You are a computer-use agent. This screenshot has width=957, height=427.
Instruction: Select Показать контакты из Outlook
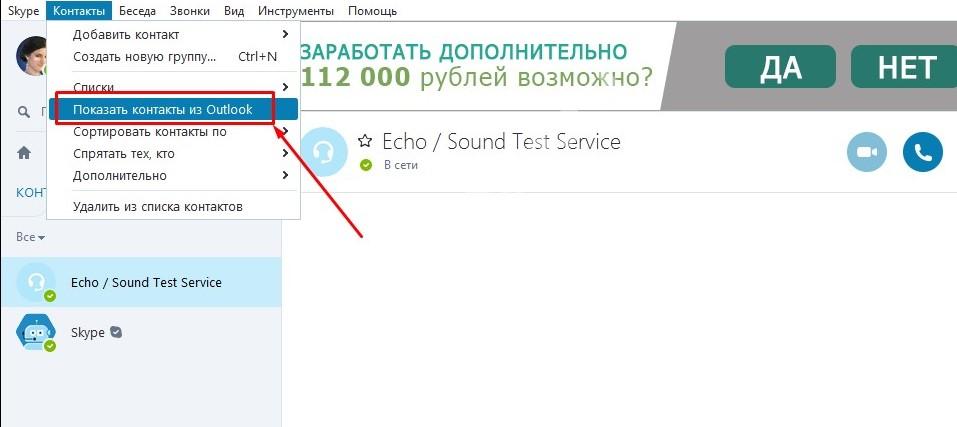pyautogui.click(x=173, y=109)
